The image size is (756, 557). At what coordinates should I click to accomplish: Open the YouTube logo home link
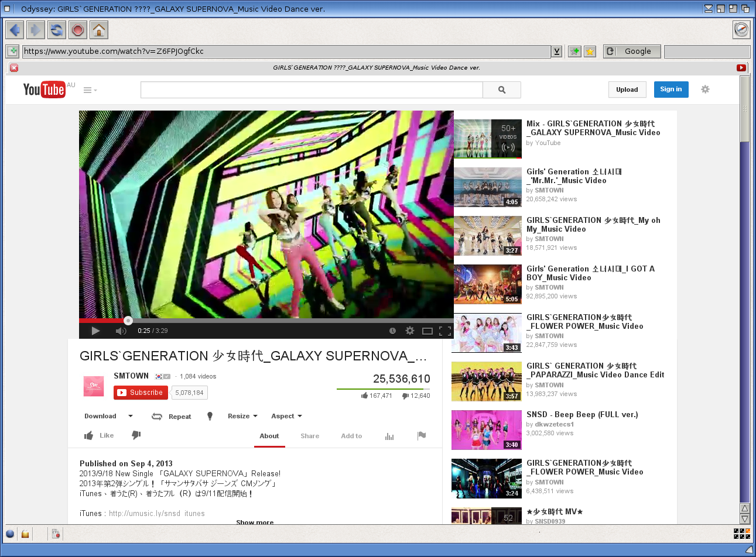coord(44,90)
